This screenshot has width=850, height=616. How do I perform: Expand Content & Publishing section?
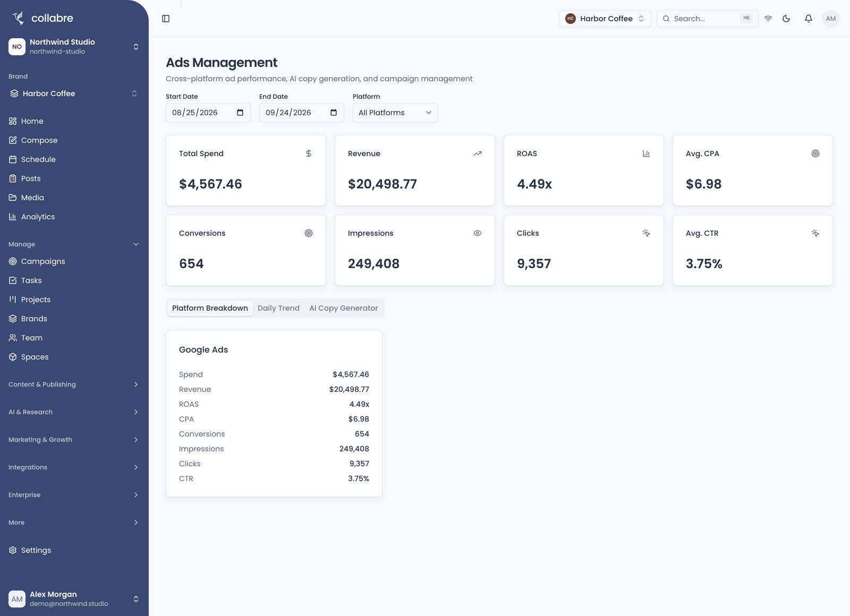[74, 384]
